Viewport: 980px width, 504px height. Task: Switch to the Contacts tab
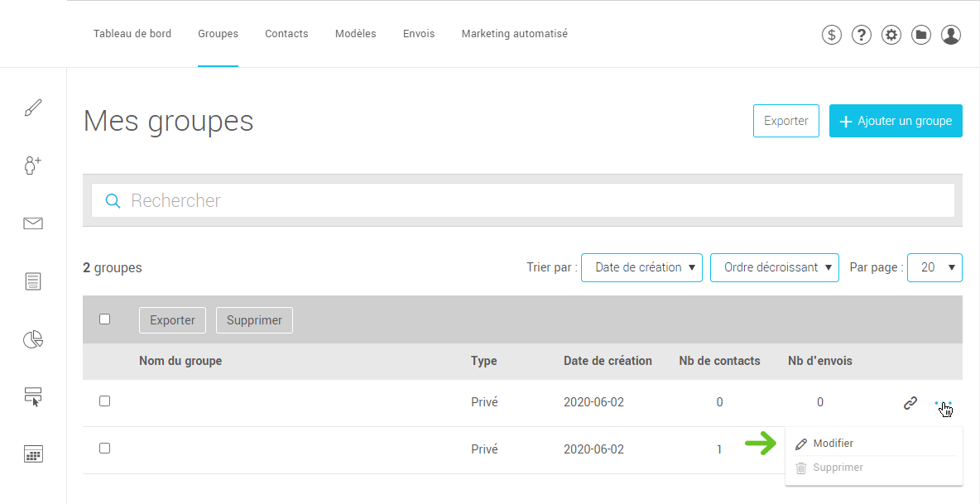tap(286, 34)
